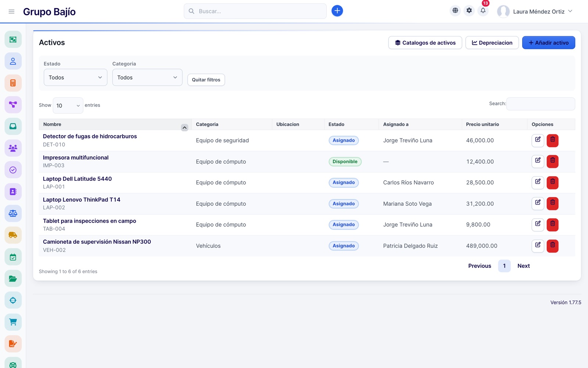Open the globe language icon
This screenshot has width=588, height=368.
coord(455,11)
